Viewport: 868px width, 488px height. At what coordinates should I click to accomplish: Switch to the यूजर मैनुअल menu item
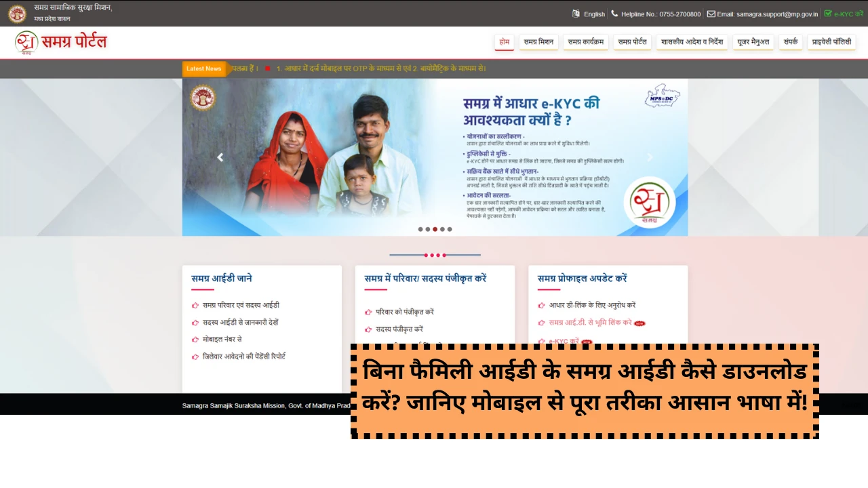point(753,41)
